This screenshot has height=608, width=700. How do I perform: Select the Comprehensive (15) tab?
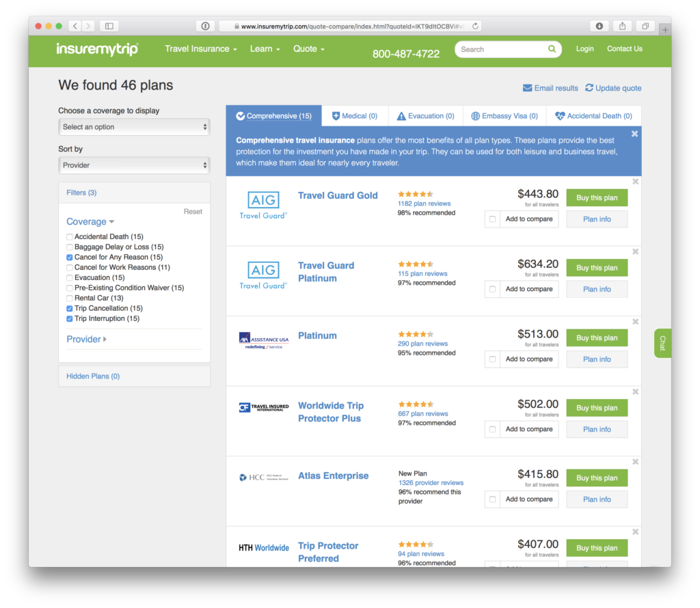pos(273,116)
